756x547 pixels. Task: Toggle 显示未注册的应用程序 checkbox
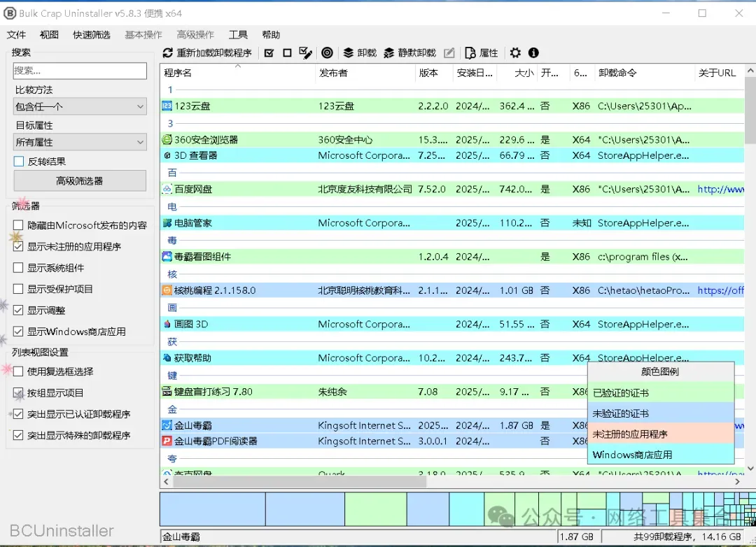click(x=18, y=246)
